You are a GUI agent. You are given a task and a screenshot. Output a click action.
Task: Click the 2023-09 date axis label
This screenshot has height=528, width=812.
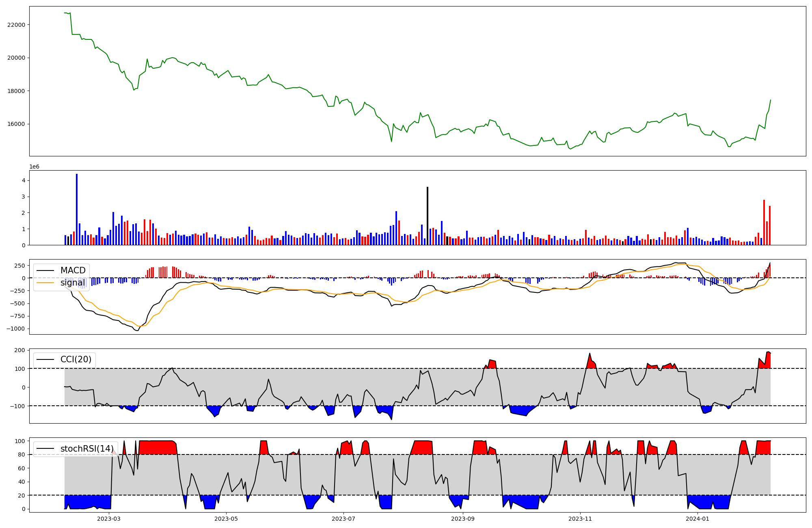pos(463,519)
